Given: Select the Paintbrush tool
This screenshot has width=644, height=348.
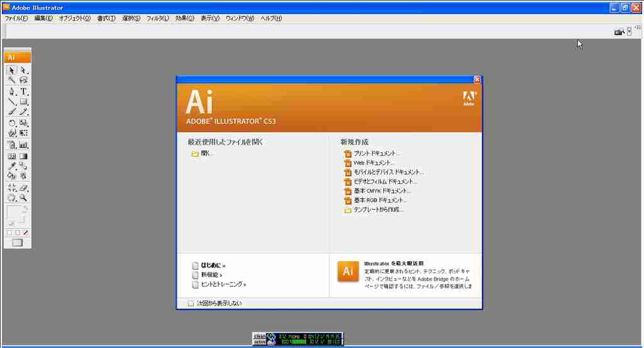Looking at the screenshot, I should [11, 112].
